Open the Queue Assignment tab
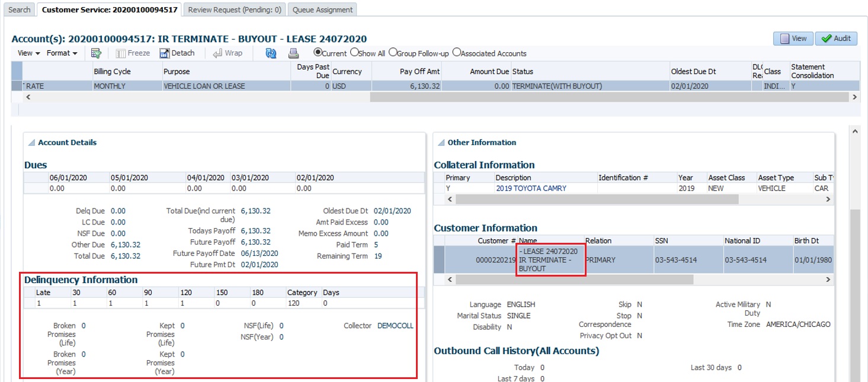 [323, 9]
